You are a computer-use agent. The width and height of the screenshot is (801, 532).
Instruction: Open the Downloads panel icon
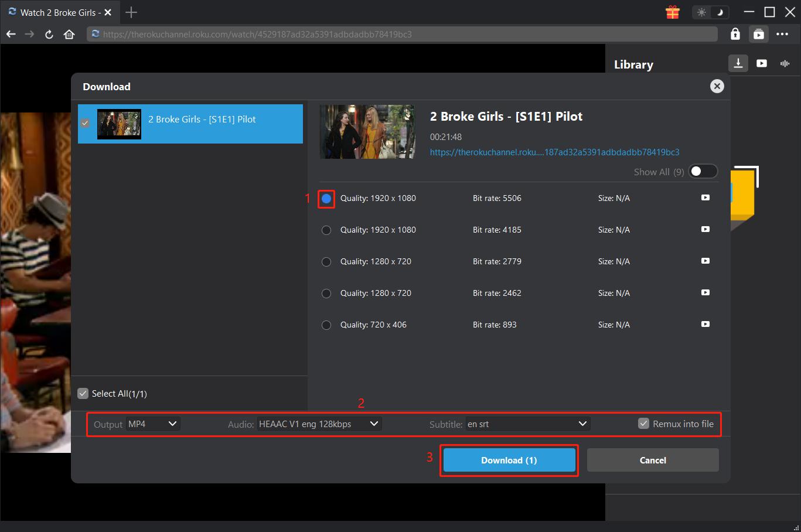(x=738, y=63)
